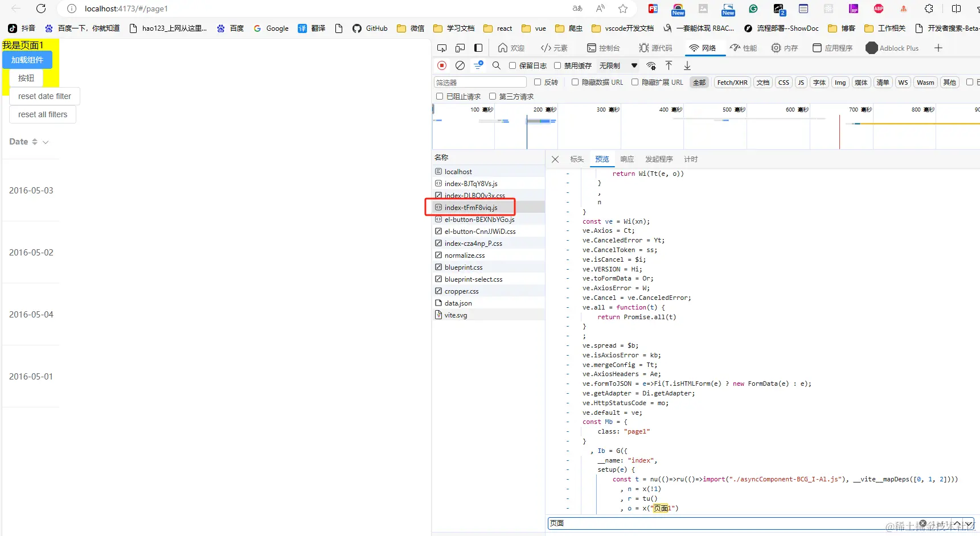
Task: Open the 标头 Headers tab
Action: pos(577,159)
